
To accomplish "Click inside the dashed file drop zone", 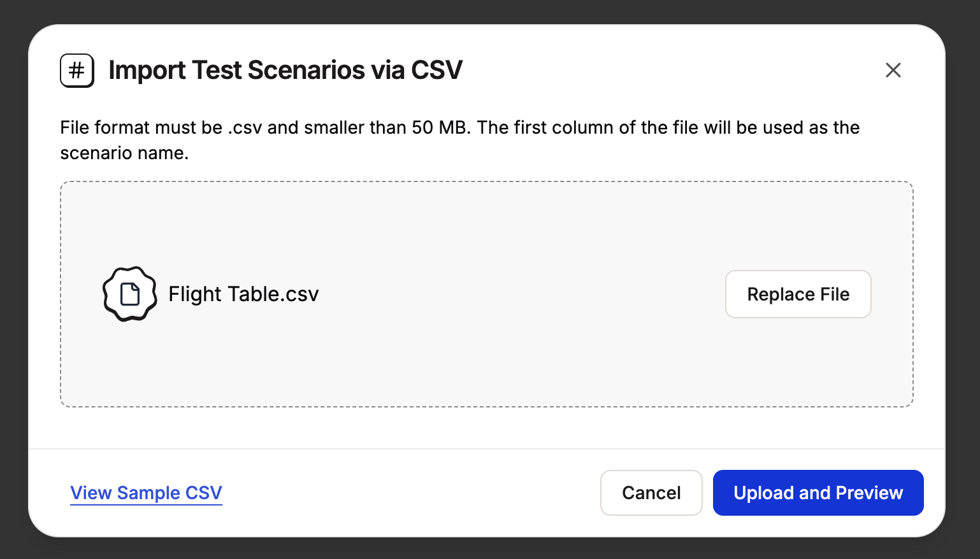I will (487, 369).
